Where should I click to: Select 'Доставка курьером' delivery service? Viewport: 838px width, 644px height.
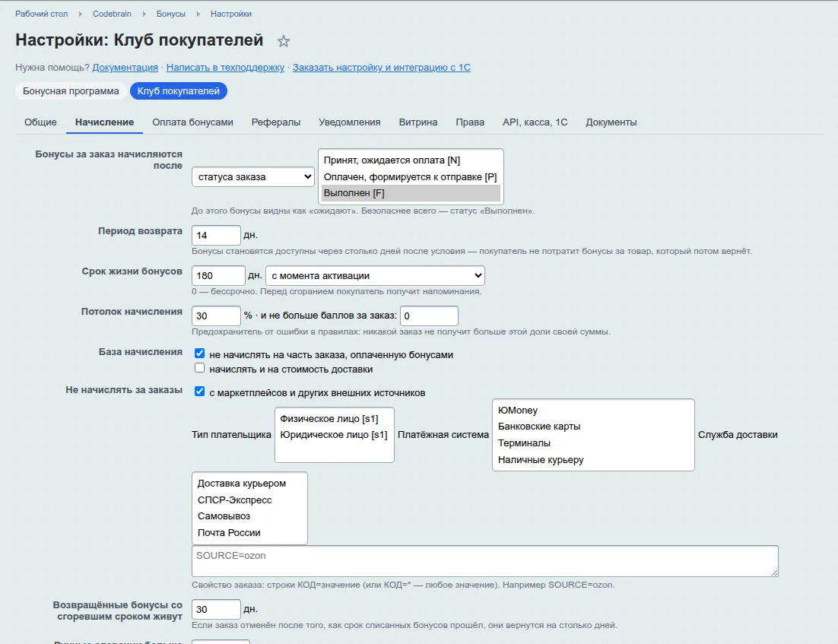[x=249, y=484]
